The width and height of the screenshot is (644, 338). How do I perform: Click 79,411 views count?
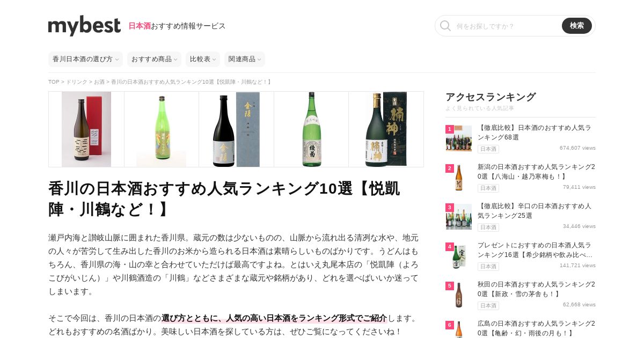point(579,187)
